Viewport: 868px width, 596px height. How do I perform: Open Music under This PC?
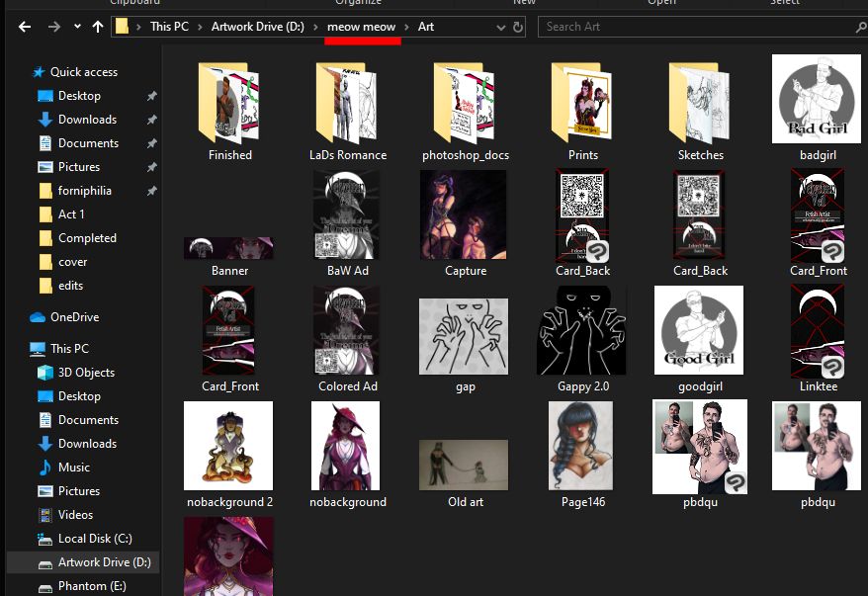(x=73, y=468)
